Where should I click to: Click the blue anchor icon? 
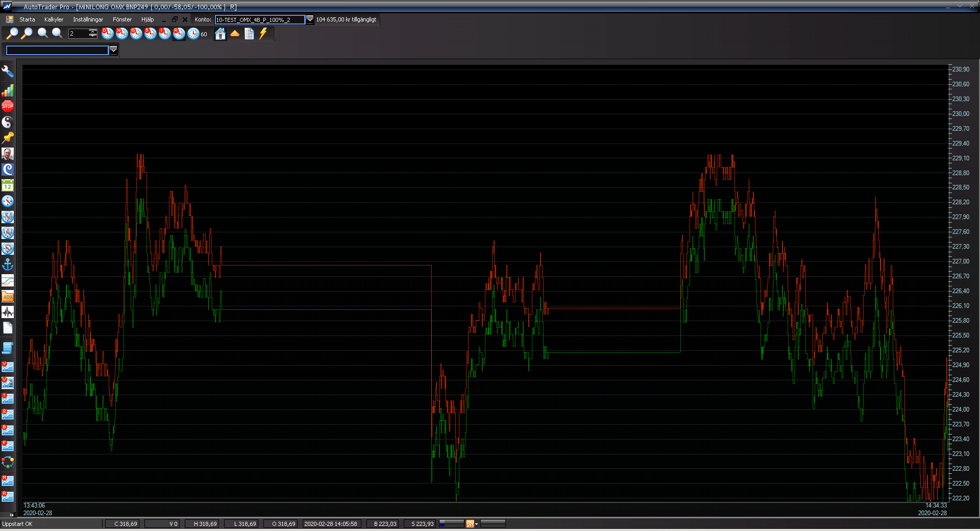(x=8, y=264)
